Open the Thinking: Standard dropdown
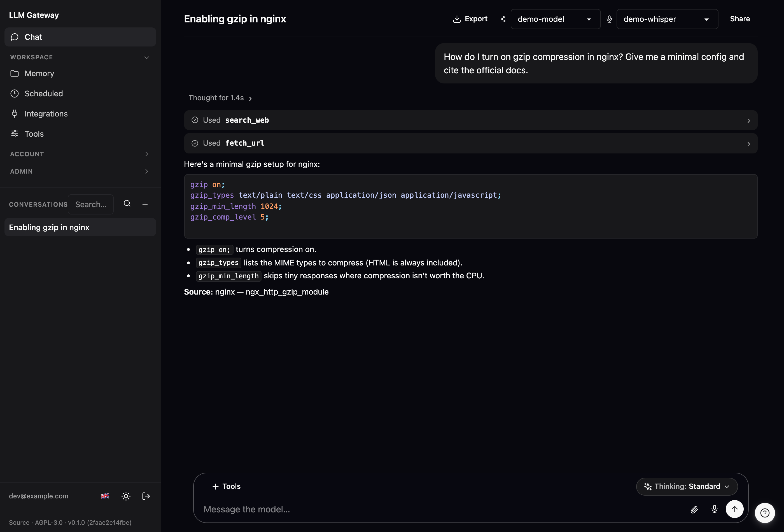 coord(687,486)
